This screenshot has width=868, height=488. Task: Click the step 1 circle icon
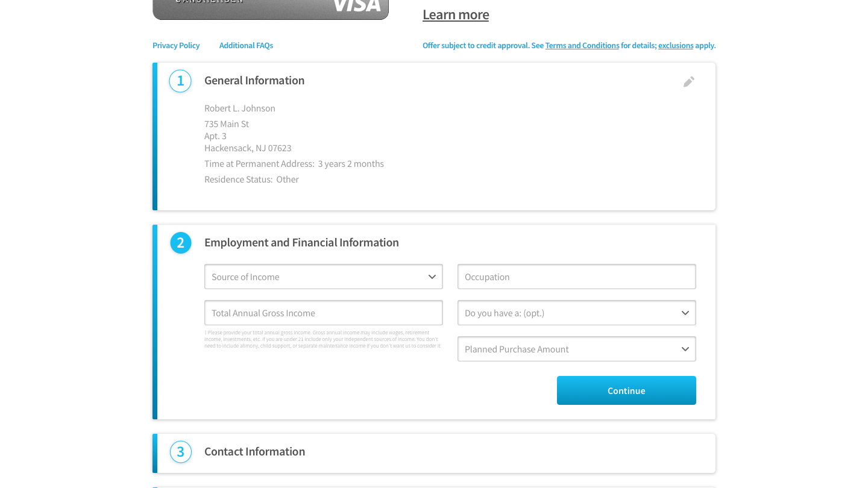click(x=180, y=81)
